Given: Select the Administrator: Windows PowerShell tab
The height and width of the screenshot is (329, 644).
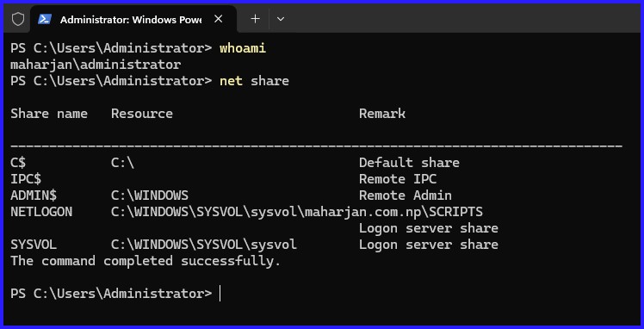Looking at the screenshot, I should pyautogui.click(x=133, y=19).
